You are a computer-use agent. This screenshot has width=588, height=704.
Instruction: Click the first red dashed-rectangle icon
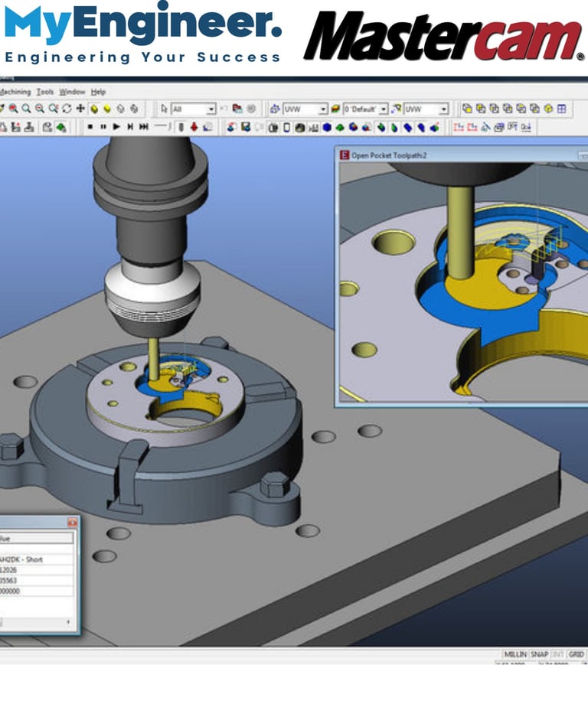(458, 128)
